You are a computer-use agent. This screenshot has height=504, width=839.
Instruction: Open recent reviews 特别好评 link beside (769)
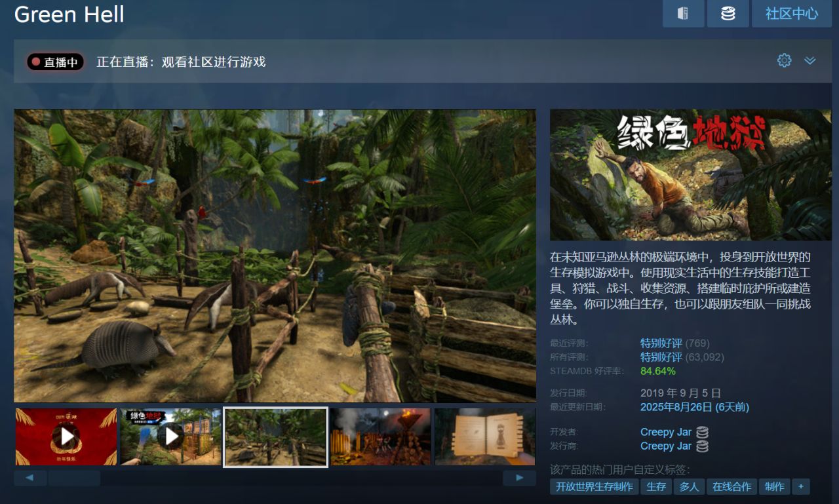(x=661, y=343)
